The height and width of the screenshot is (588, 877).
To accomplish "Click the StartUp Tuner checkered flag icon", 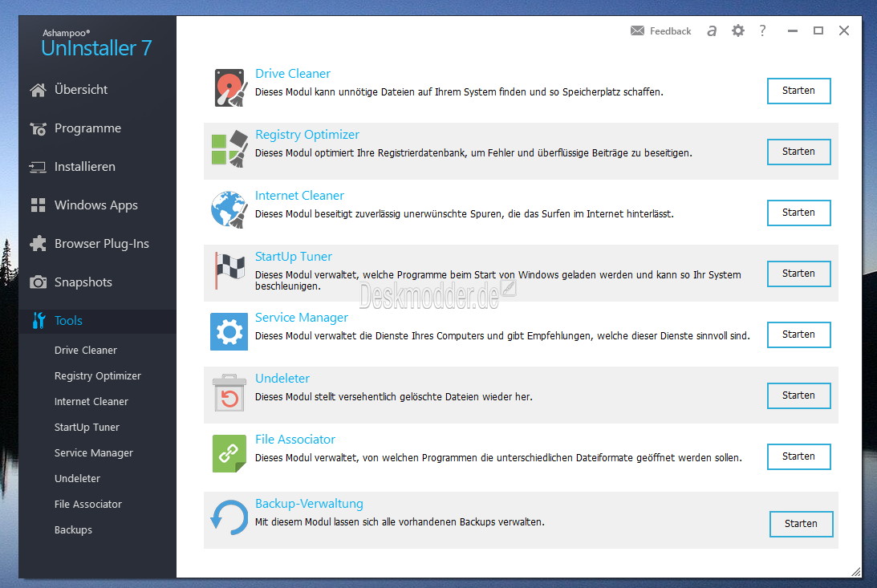I will pyautogui.click(x=229, y=270).
